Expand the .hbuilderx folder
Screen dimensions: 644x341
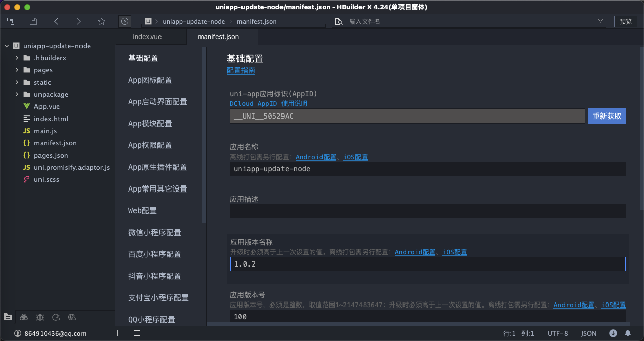coord(17,58)
